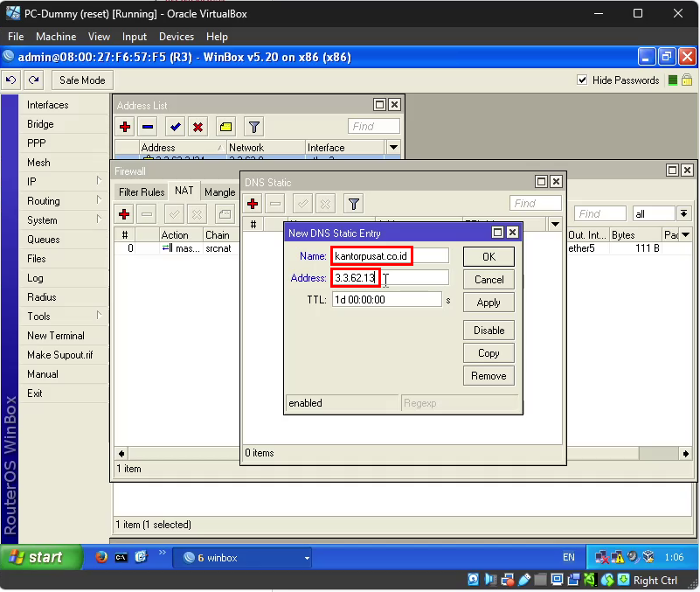Click greyed enable checkmark in Firewall toolbar
The width and height of the screenshot is (700, 592).
174,214
